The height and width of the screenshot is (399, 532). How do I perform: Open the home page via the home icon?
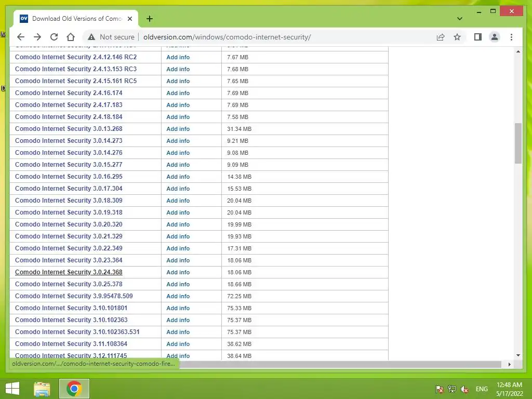click(71, 37)
